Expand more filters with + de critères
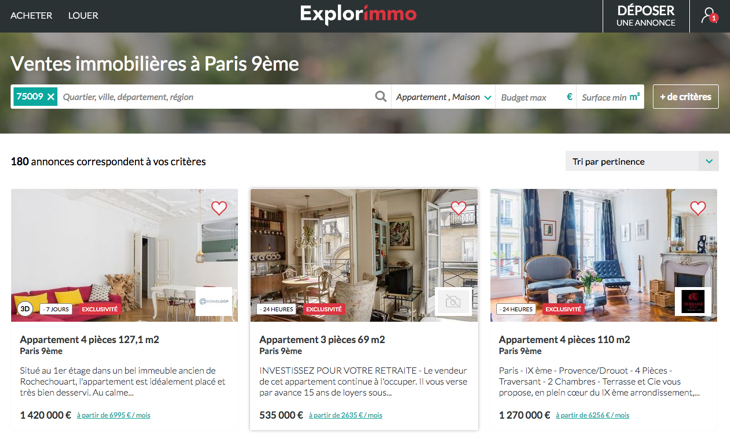Screen dimensions: 730x442 coord(685,96)
